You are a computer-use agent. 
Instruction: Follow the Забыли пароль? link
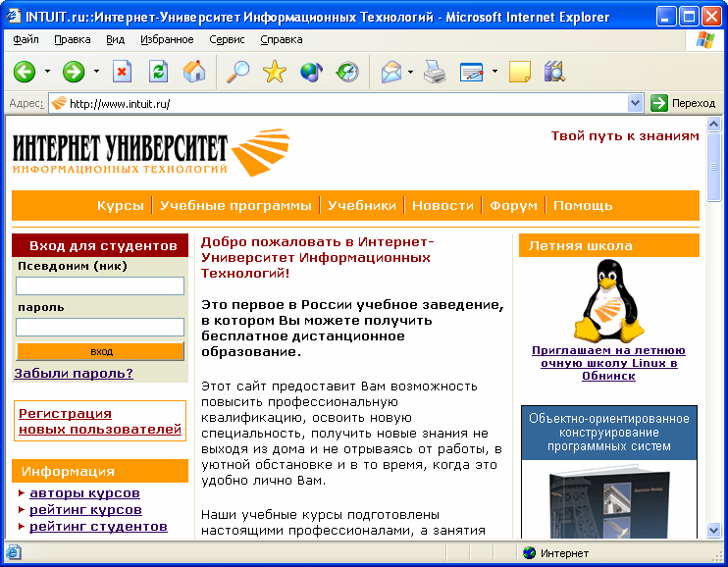[74, 374]
